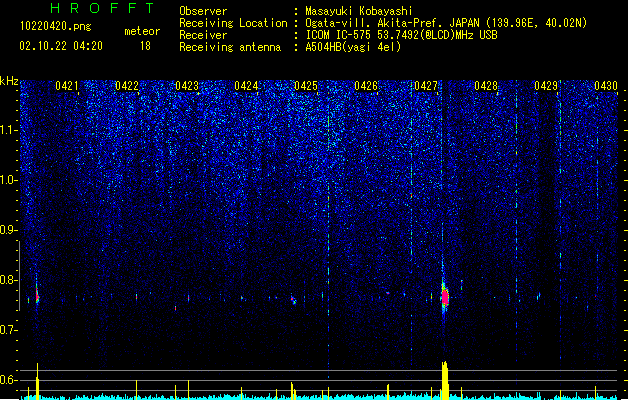Click the tallest yellow intensity bar near 0427
Image resolution: width=629 pixels, height=400 pixels.
tap(444, 380)
